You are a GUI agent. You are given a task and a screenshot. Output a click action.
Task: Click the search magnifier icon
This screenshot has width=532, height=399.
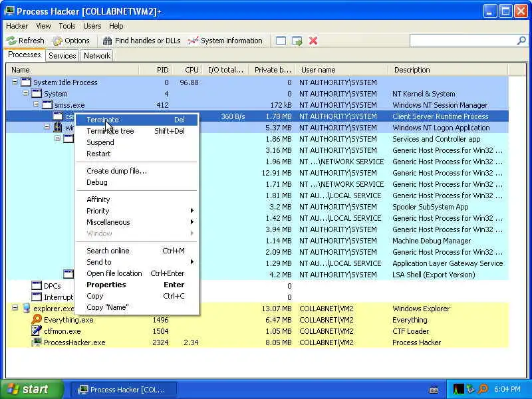[521, 41]
